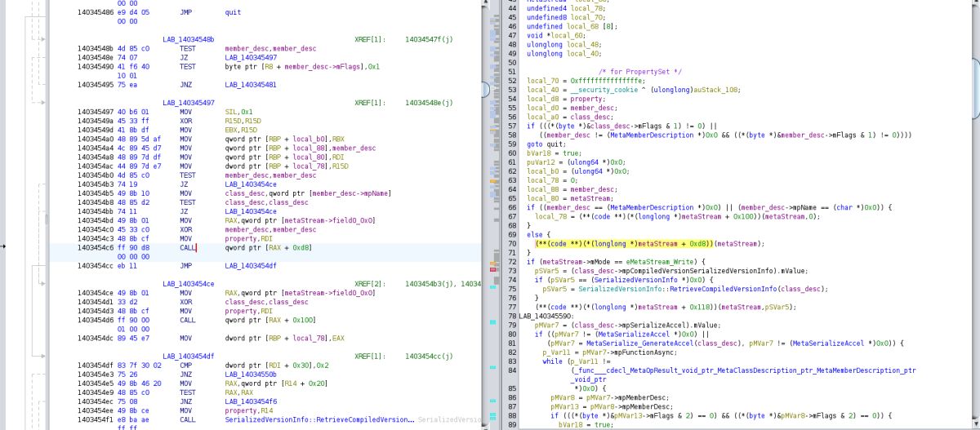Follow the XREF 14034548e(j) reference
Viewport: 980px width, 430px height.
point(428,103)
